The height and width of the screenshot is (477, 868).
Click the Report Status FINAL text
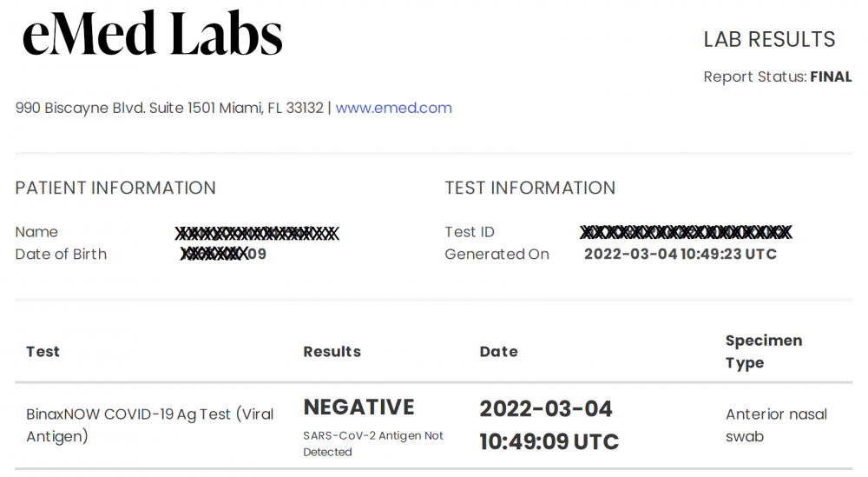(x=777, y=76)
